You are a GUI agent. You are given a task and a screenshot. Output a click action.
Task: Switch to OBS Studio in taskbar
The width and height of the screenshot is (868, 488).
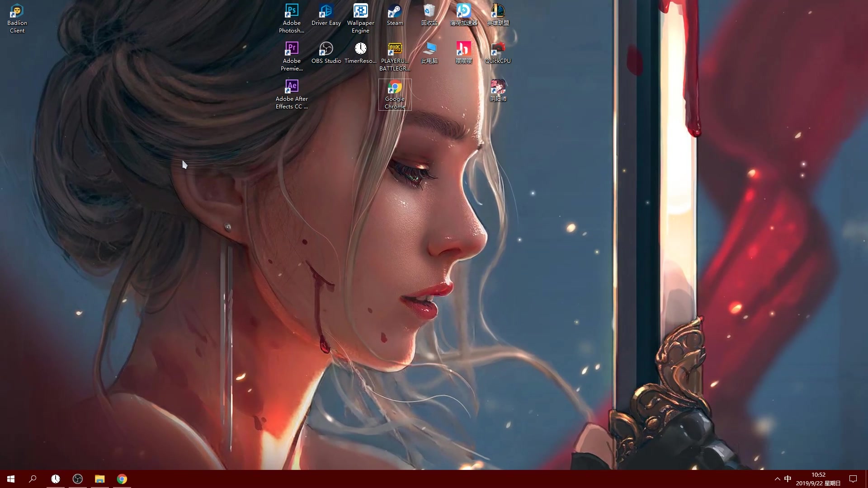point(78,479)
